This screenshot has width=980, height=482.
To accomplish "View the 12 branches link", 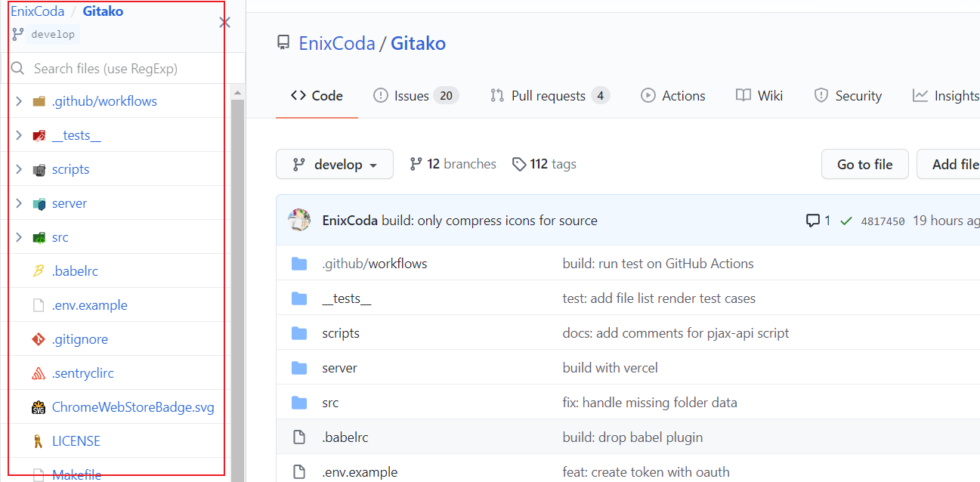I will click(x=453, y=164).
